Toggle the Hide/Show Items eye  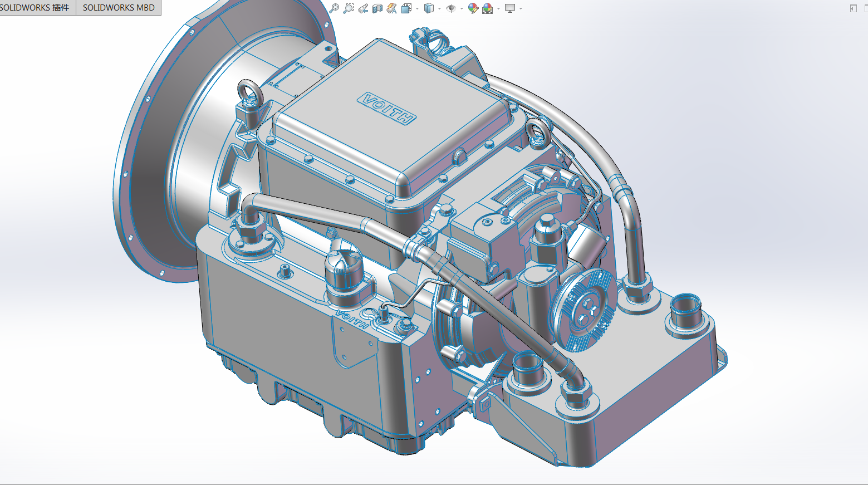(451, 8)
